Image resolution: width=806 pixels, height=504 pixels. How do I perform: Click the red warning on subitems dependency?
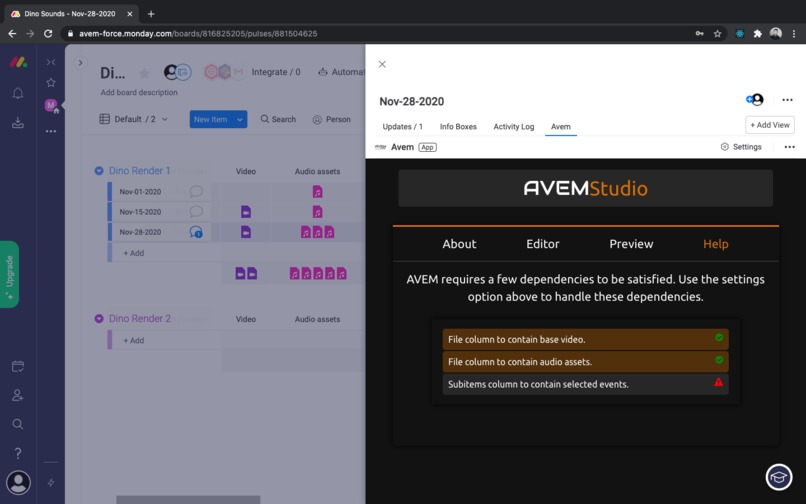coord(719,382)
